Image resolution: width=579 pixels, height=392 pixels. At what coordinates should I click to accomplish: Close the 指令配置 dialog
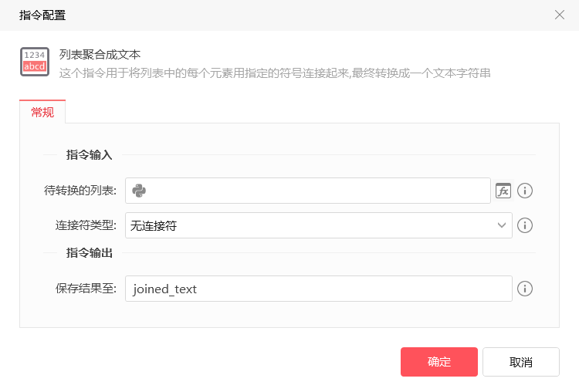pyautogui.click(x=560, y=15)
